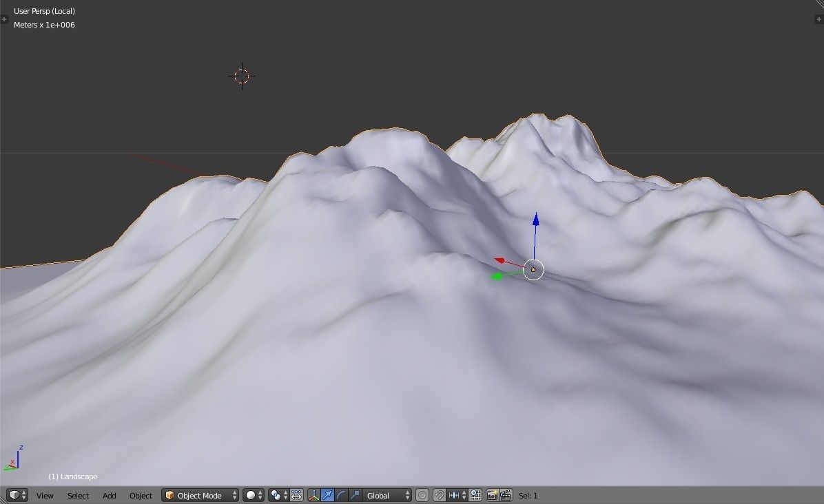Open the Object menu
824x504 pixels.
tap(141, 496)
